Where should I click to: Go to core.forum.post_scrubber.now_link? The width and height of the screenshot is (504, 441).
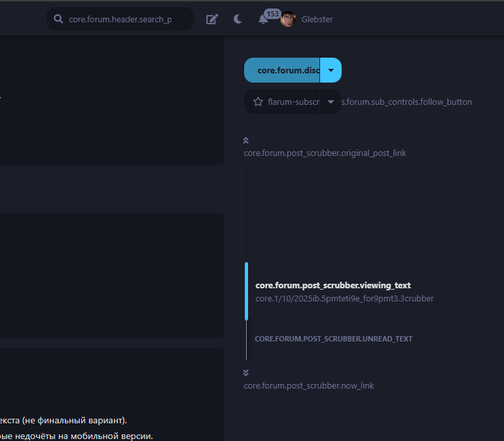(309, 386)
